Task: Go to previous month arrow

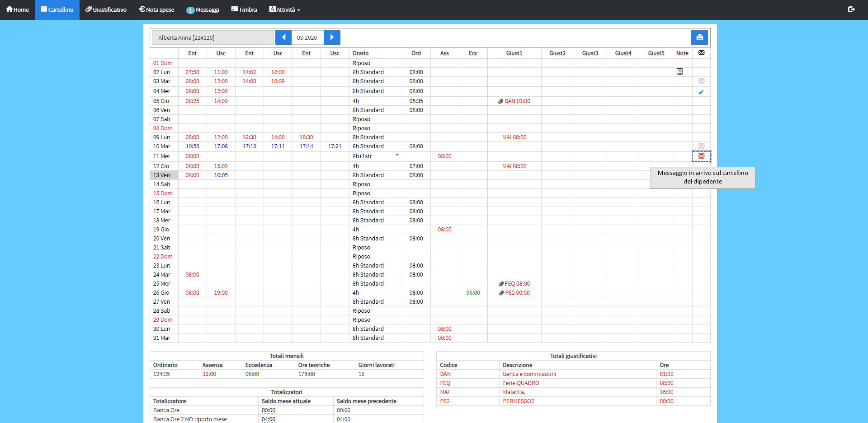Action: click(283, 38)
